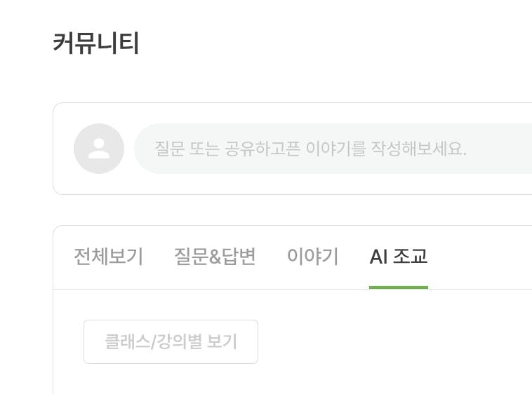532x394 pixels.
Task: Switch to the 질문&답변 tab
Action: [x=215, y=257]
